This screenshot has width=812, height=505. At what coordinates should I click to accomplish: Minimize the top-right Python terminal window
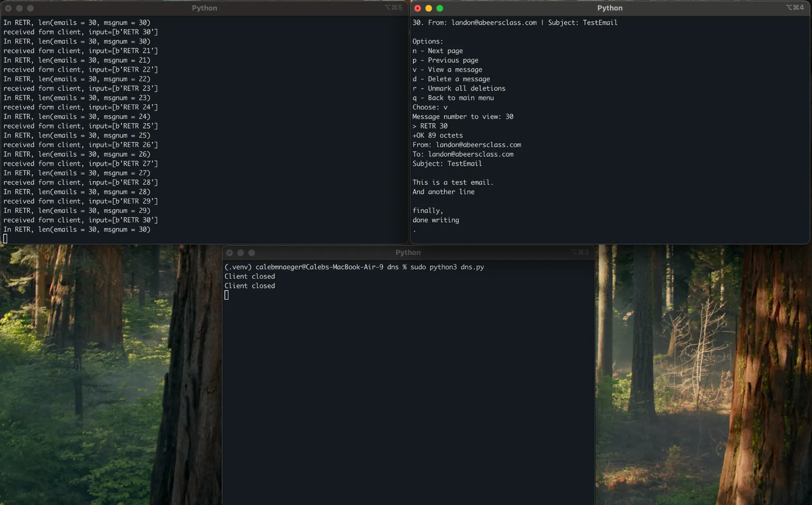click(x=429, y=8)
